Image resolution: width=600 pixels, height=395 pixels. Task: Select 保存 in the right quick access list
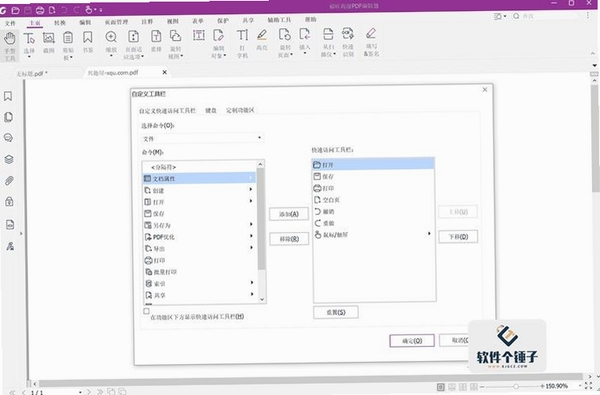coord(374,176)
